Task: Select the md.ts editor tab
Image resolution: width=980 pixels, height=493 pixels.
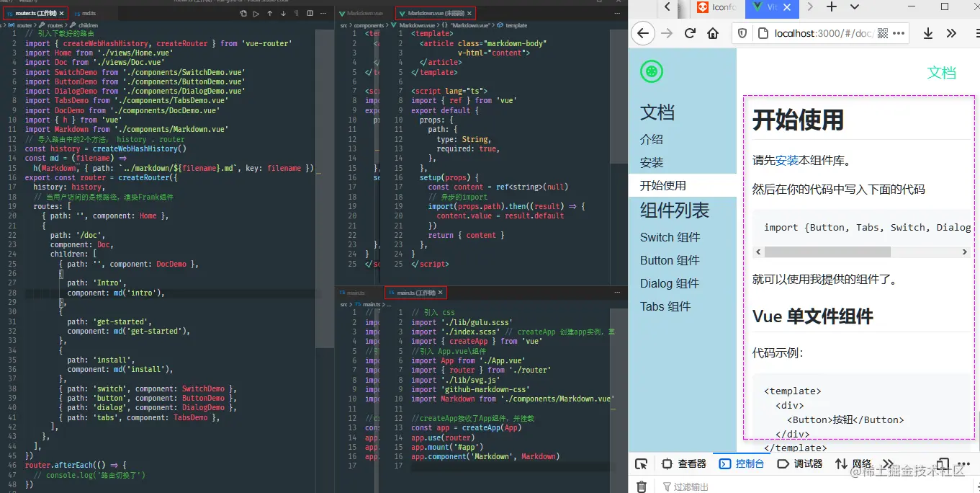Action: pos(85,13)
